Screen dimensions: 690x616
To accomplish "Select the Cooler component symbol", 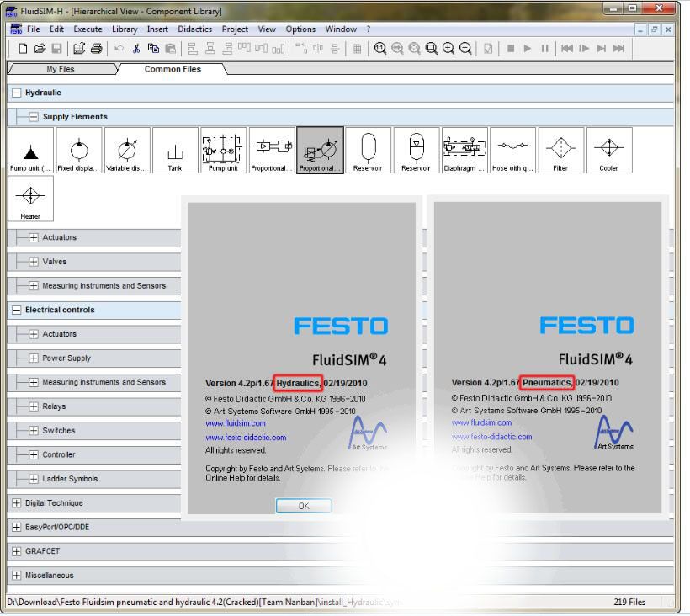I will click(x=609, y=151).
